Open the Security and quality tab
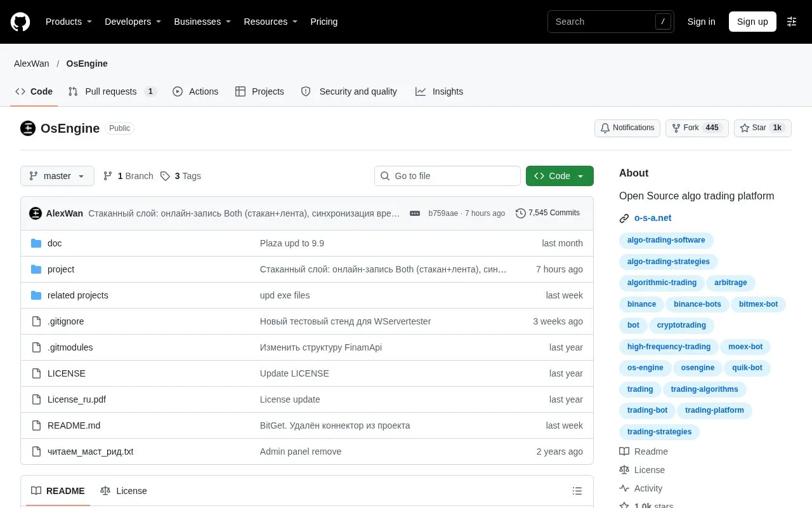 pos(349,91)
